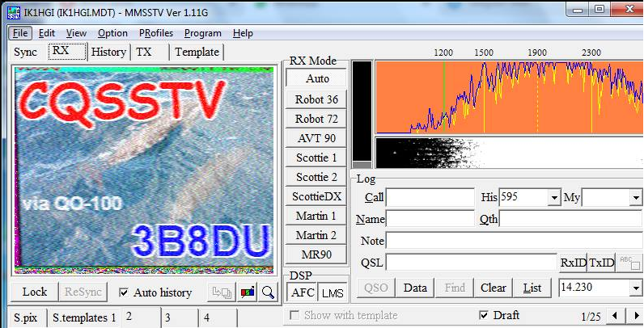Viewport: 644px width, 328px height.
Task: Open the PRofiles menu
Action: [156, 33]
